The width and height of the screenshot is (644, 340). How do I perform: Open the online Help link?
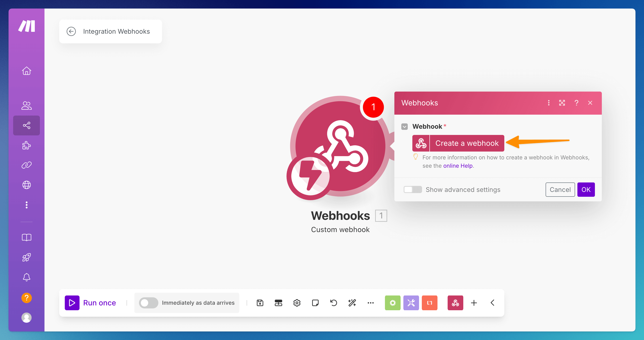458,166
